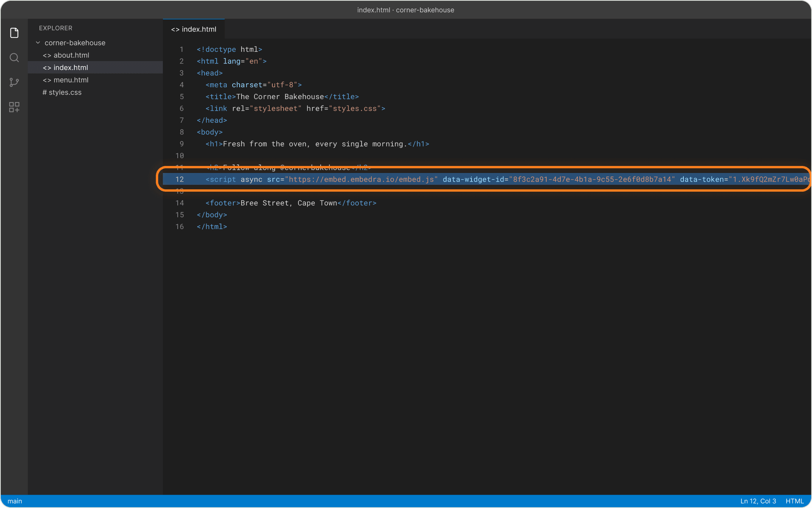This screenshot has width=812, height=508.
Task: Select index.html in the explorer tree
Action: (x=95, y=67)
